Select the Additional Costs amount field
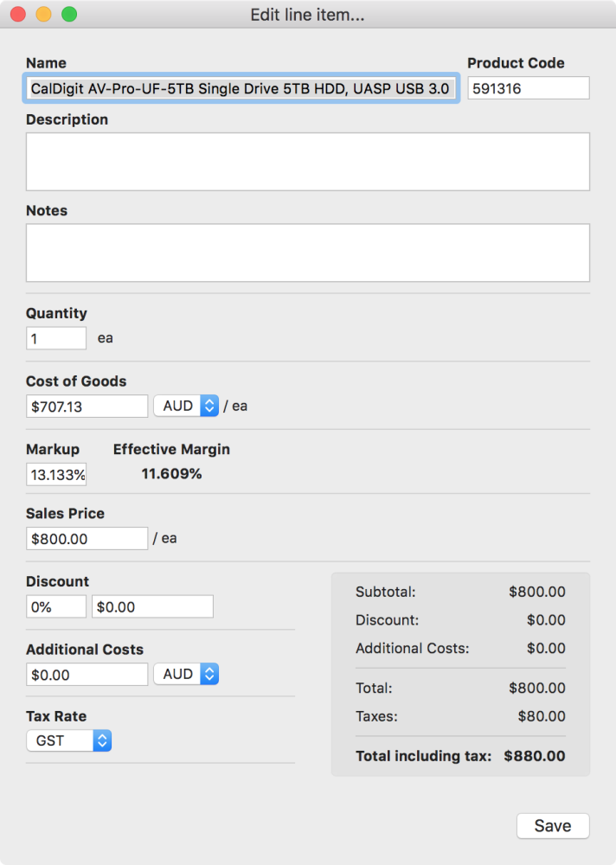 [87, 674]
